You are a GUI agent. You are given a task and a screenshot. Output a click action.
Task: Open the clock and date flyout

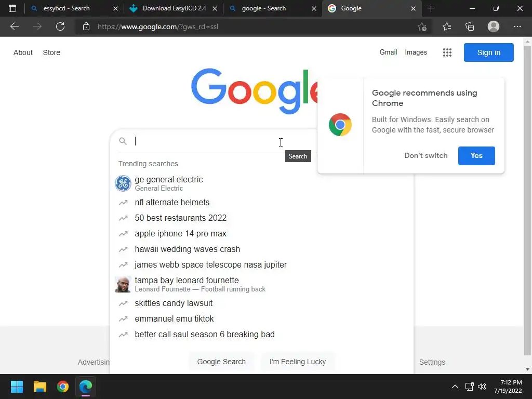click(x=508, y=387)
